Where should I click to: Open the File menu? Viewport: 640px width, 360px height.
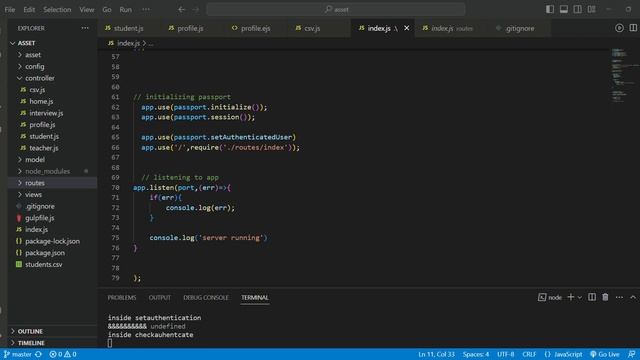[x=10, y=9]
